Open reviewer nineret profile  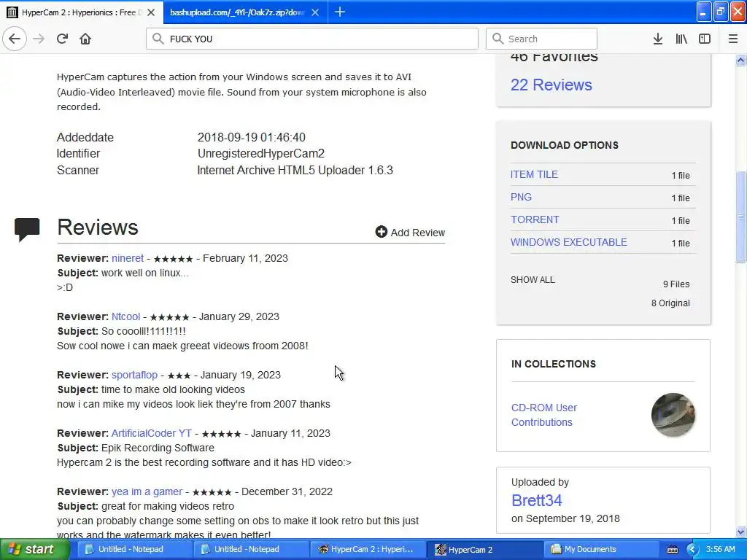[x=128, y=258]
